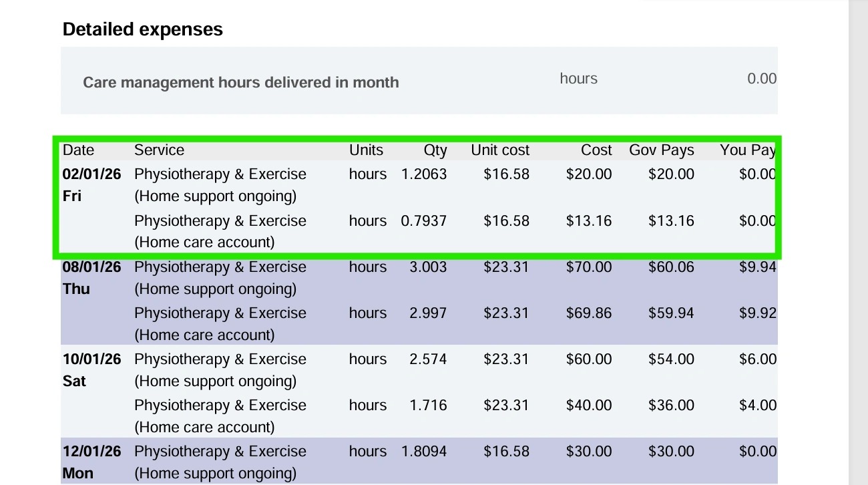
Task: Select the Gov Pays column header
Action: [661, 150]
